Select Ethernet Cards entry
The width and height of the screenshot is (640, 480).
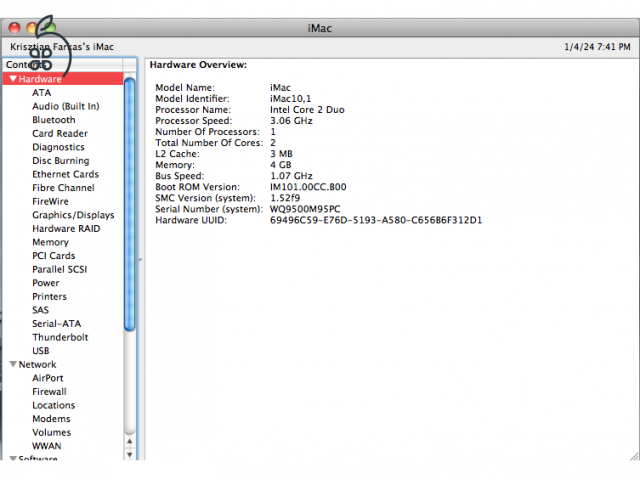[x=66, y=174]
